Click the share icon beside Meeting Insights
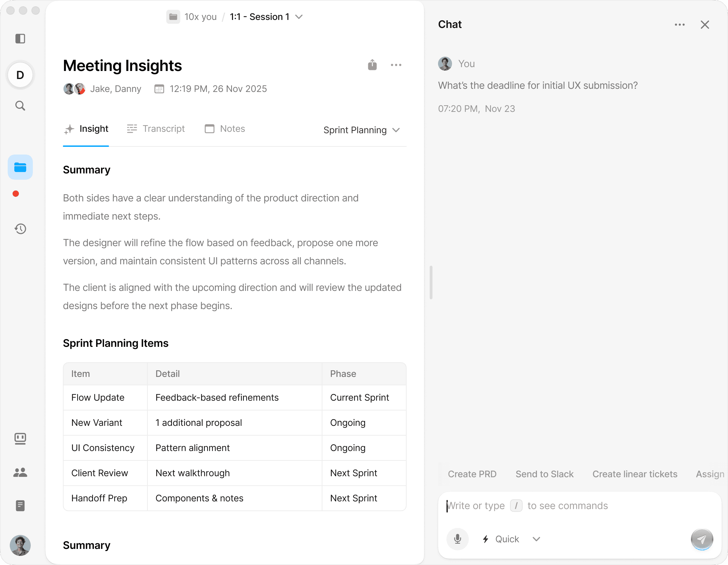Screen dimensions: 728x565 [x=372, y=65]
